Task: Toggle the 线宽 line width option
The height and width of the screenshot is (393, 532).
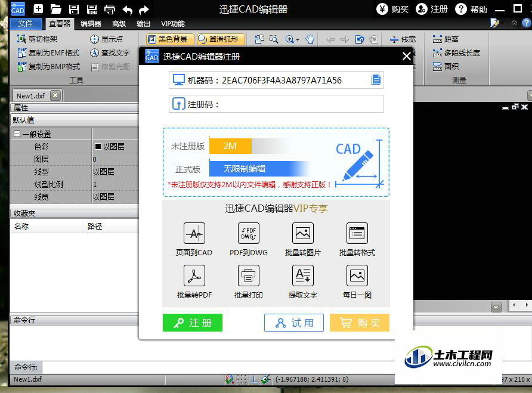Action: click(403, 39)
